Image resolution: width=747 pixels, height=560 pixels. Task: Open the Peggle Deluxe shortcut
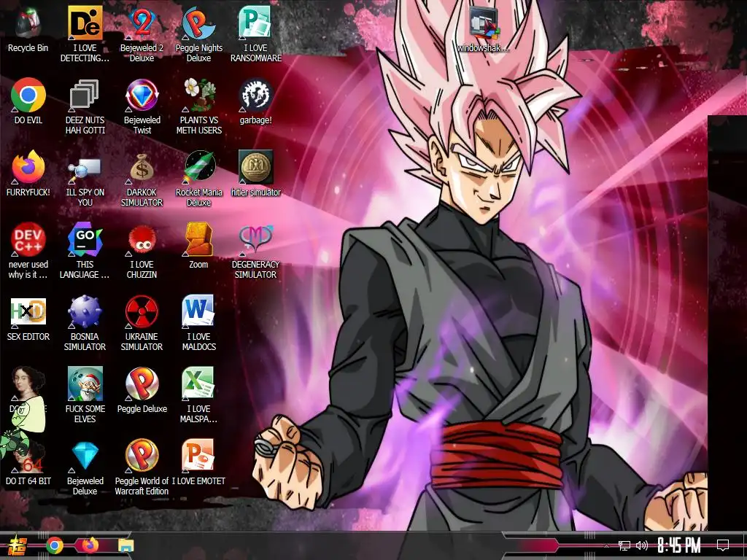(142, 384)
